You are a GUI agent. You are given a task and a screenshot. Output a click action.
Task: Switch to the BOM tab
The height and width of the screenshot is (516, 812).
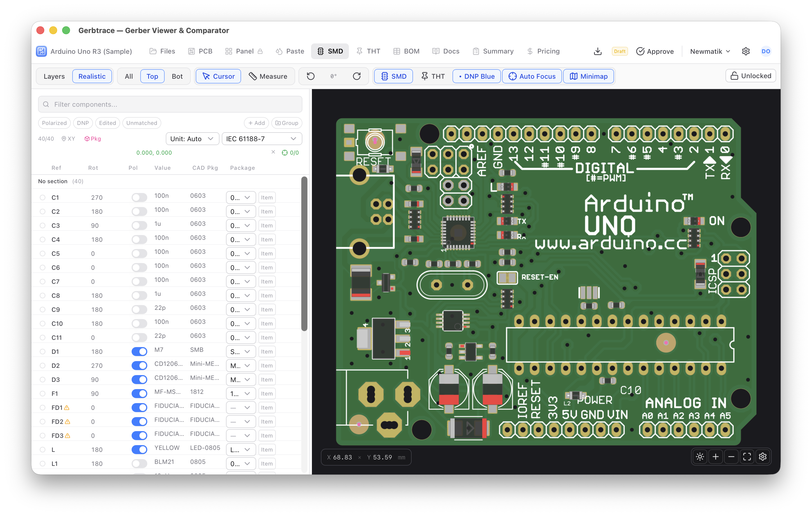(x=406, y=51)
